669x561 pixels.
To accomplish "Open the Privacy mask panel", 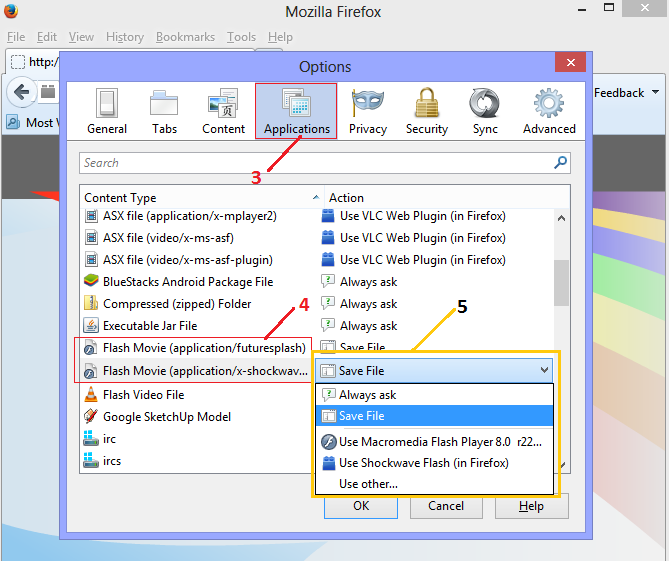I will tap(367, 111).
